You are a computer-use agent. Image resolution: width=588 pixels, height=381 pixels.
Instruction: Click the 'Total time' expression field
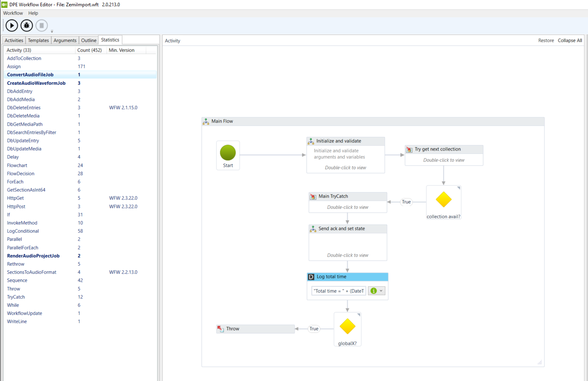[x=339, y=291]
